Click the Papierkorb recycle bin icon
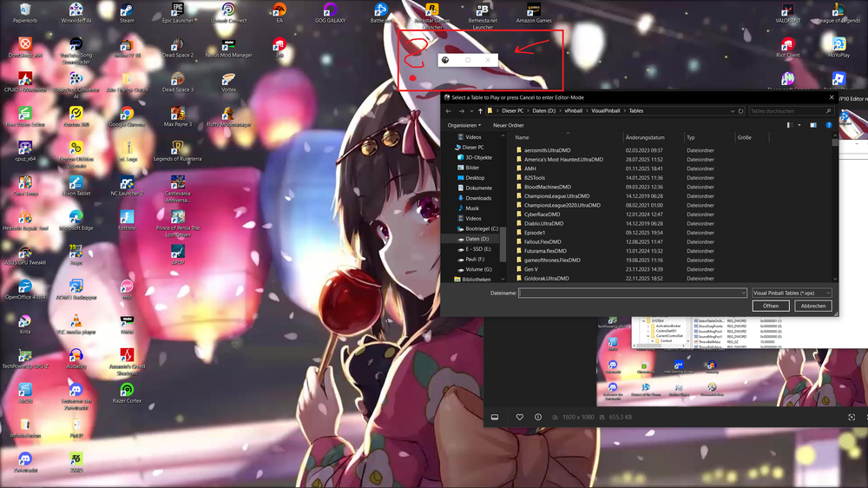The width and height of the screenshot is (868, 488). (x=25, y=13)
